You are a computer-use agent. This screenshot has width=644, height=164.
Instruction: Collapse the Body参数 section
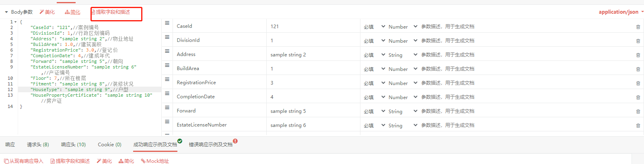click(6, 12)
